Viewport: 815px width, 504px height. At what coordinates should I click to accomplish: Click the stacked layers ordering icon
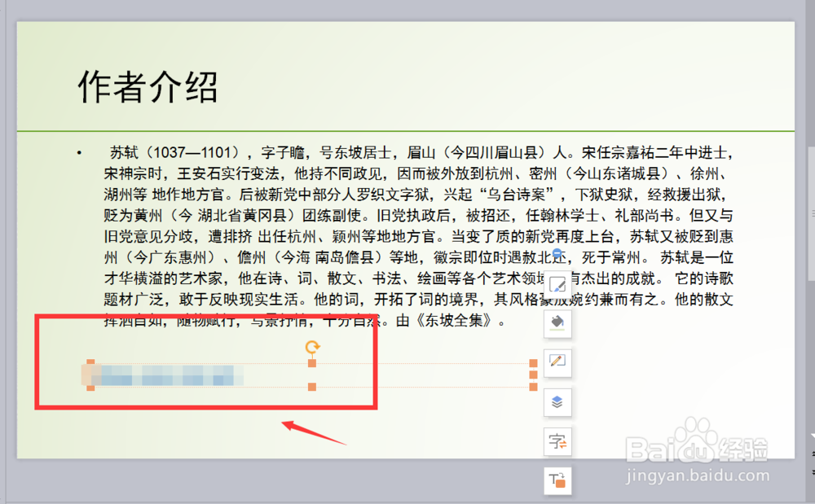[557, 402]
